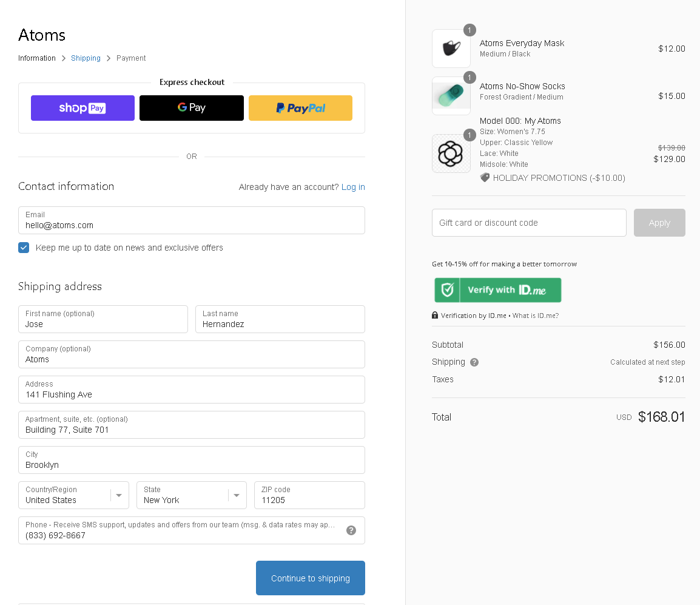This screenshot has width=700, height=605.
Task: Pay with Shop Pay express checkout
Action: (82, 108)
